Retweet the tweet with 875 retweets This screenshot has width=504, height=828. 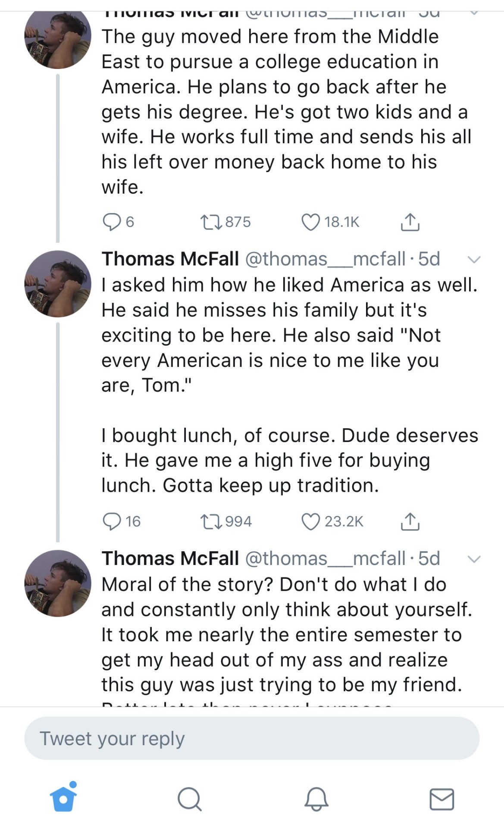click(211, 222)
